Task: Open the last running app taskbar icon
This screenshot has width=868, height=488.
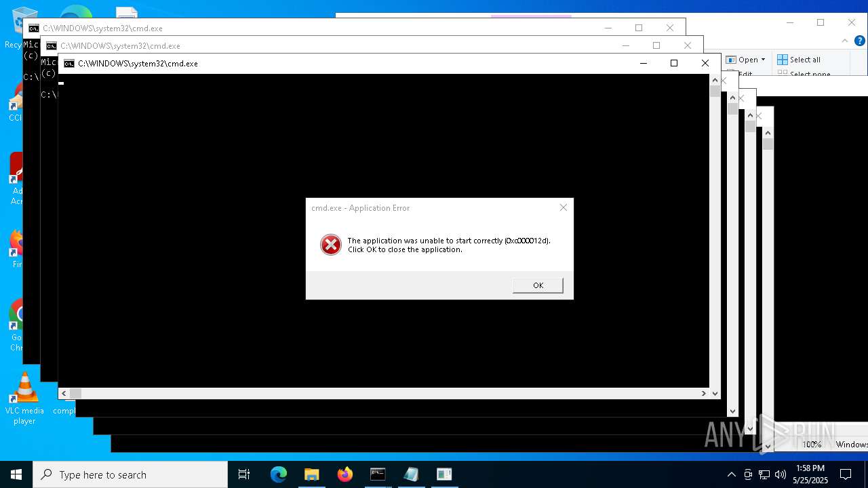Action: pyautogui.click(x=444, y=474)
